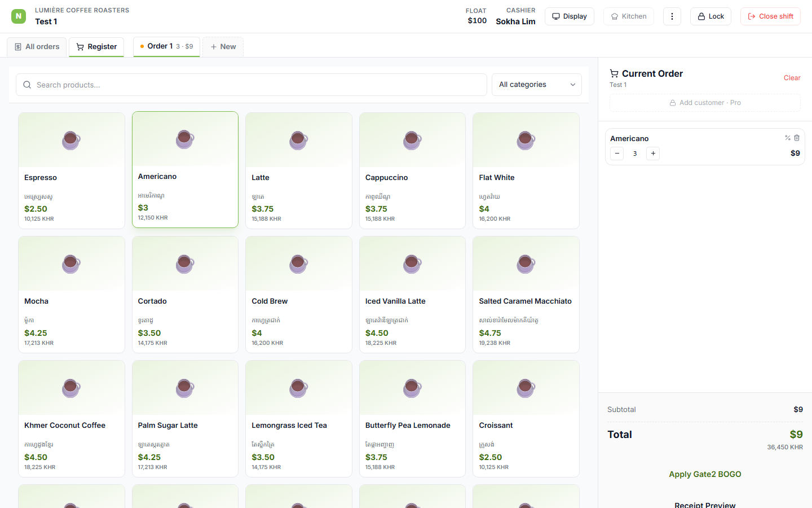812x508 pixels.
Task: Lock the register
Action: [x=710, y=16]
